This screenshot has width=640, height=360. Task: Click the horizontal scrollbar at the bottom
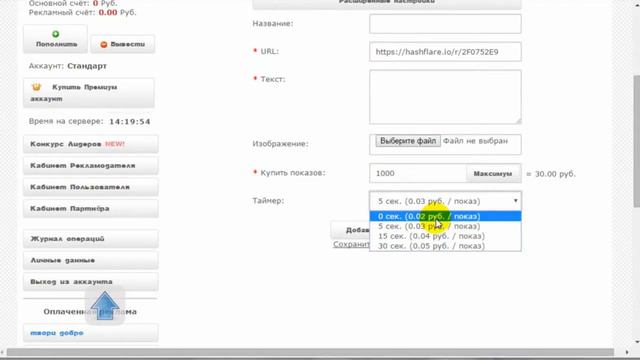pyautogui.click(x=310, y=352)
